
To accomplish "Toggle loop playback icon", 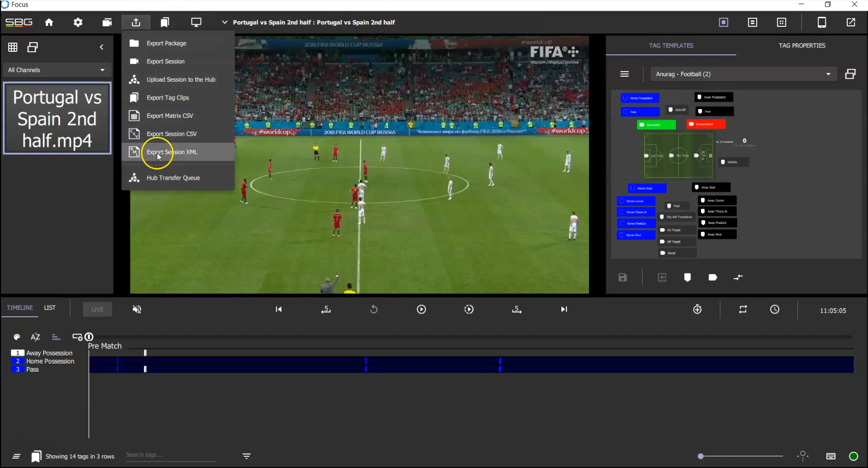I will (x=743, y=310).
